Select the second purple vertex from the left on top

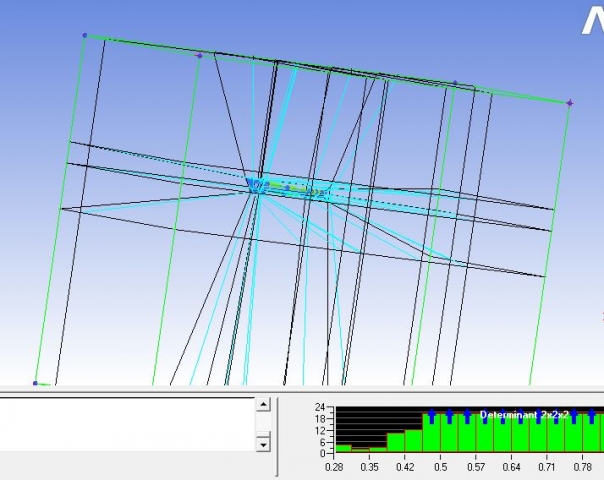point(199,56)
